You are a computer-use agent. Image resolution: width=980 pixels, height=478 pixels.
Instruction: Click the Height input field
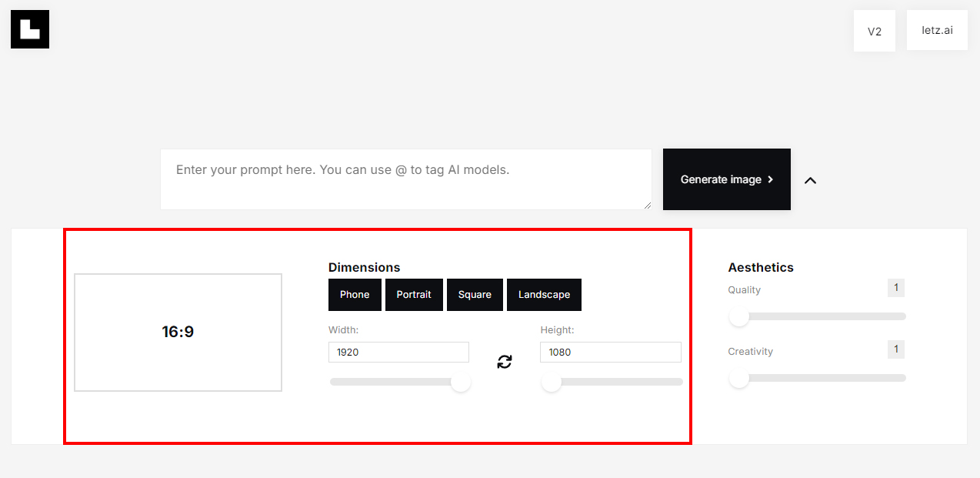tap(610, 353)
